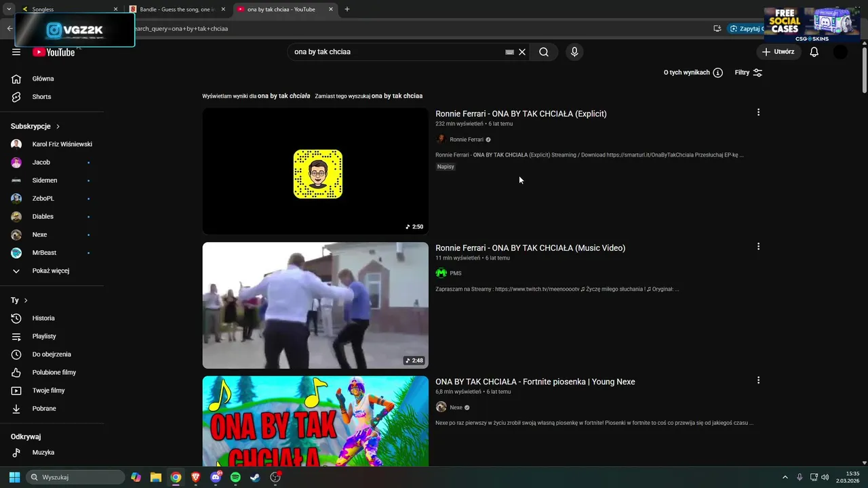Close the Songless tab
Screen dimensions: 868x488
pyautogui.click(x=115, y=9)
